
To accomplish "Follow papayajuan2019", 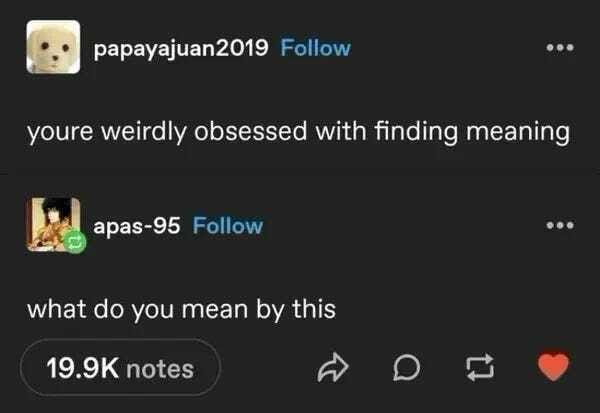I will [316, 48].
